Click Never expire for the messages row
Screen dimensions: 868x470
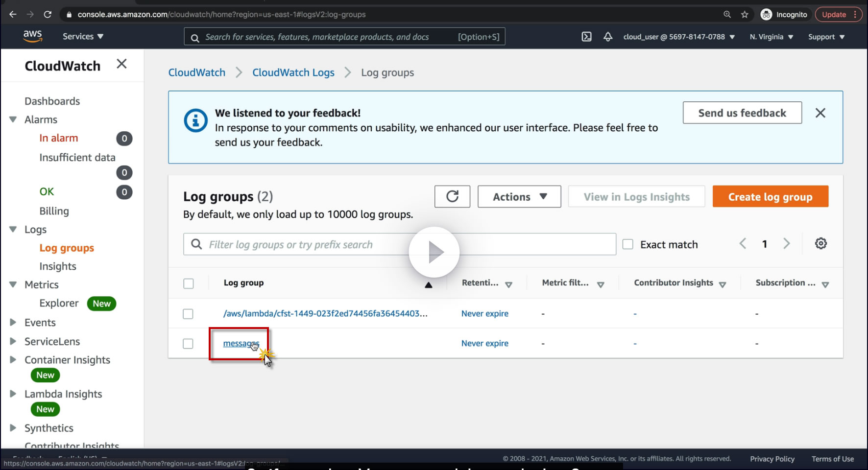click(485, 344)
